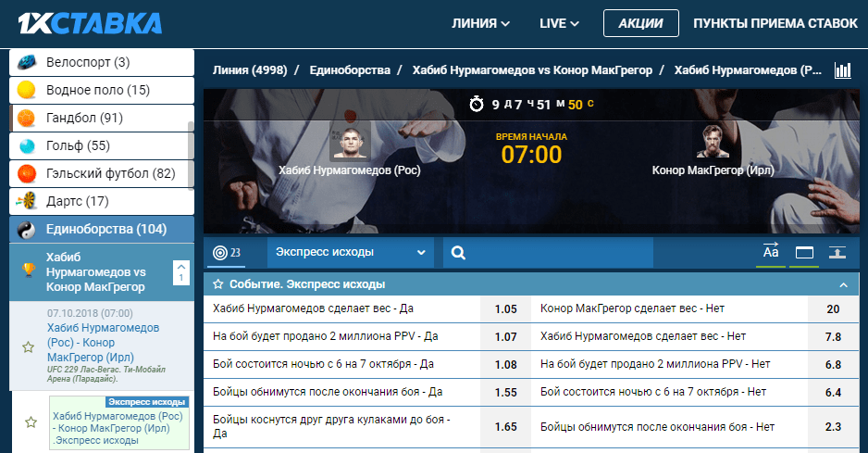The height and width of the screenshot is (453, 868).
Task: Select Велоспорт (3) sport
Action: (102, 62)
